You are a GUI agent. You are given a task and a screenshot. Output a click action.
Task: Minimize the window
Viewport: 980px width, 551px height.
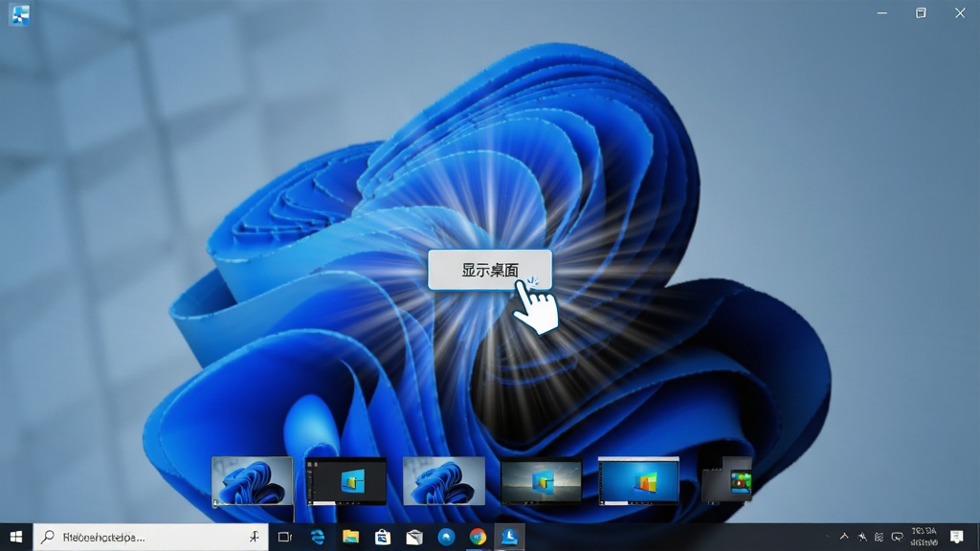881,13
